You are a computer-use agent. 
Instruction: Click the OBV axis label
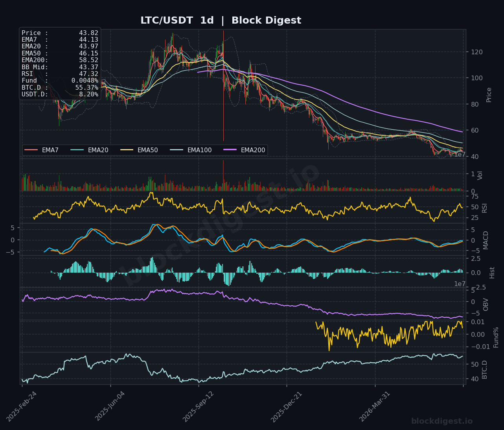[486, 305]
